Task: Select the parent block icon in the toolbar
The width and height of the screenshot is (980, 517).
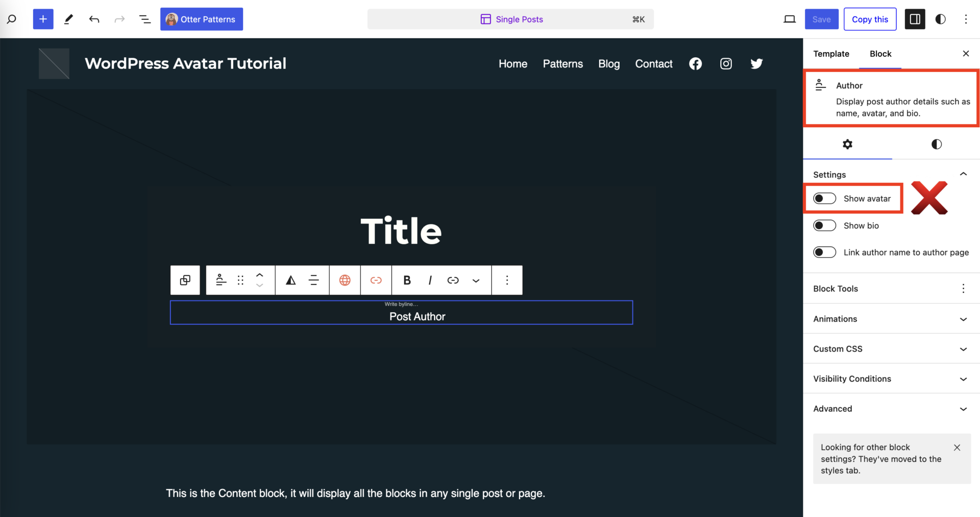Action: (185, 280)
